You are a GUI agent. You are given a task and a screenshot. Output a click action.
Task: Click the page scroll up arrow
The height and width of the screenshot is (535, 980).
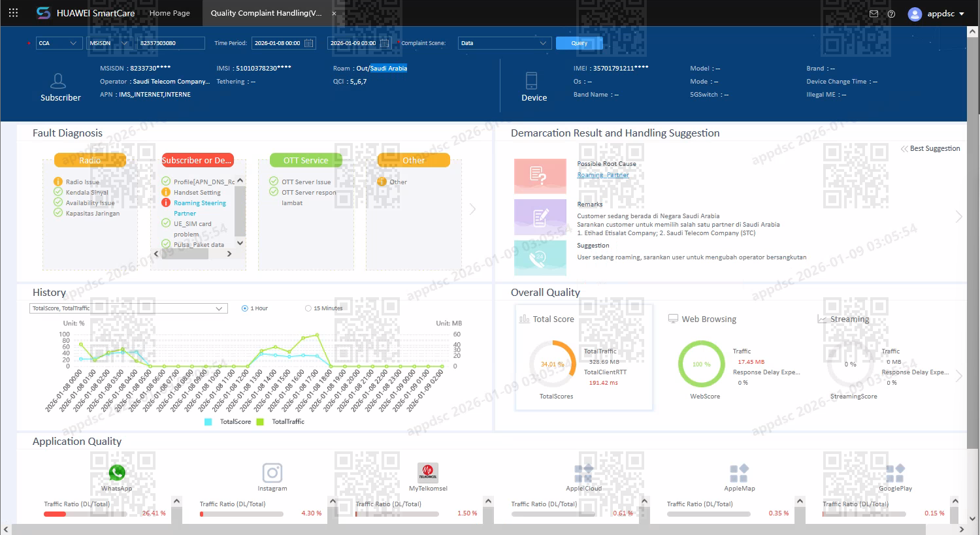(x=973, y=31)
